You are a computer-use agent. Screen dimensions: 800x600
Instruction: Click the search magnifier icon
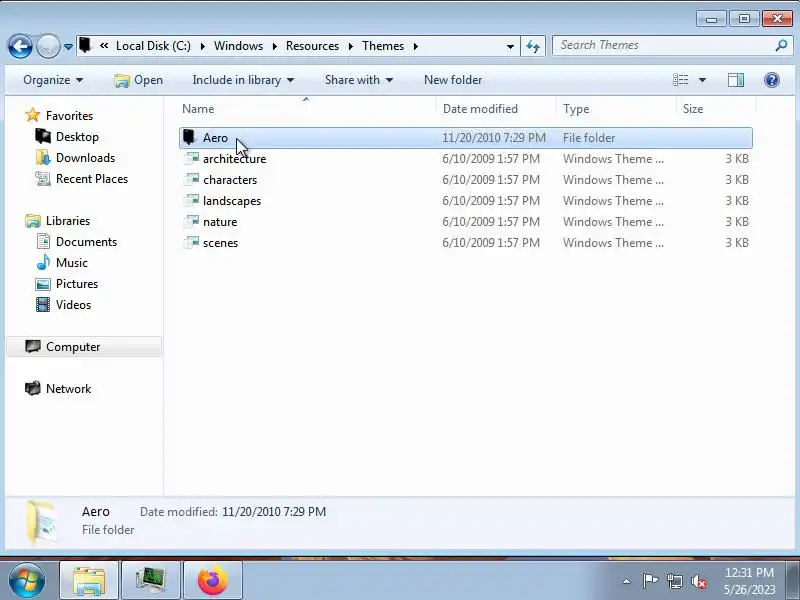(x=781, y=46)
